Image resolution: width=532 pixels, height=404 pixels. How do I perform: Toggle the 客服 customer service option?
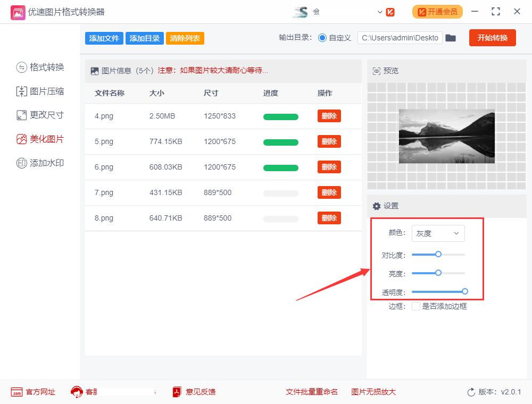pos(78,392)
